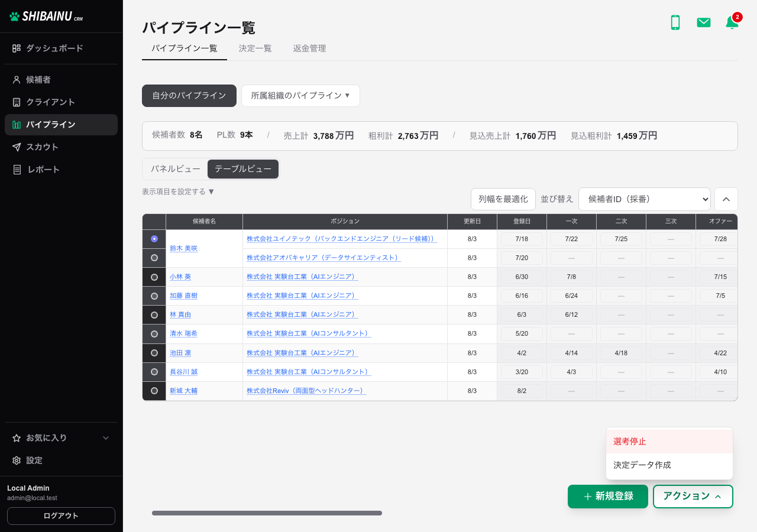
Task: Click the pipeline chart icon in sidebar
Action: click(x=17, y=125)
